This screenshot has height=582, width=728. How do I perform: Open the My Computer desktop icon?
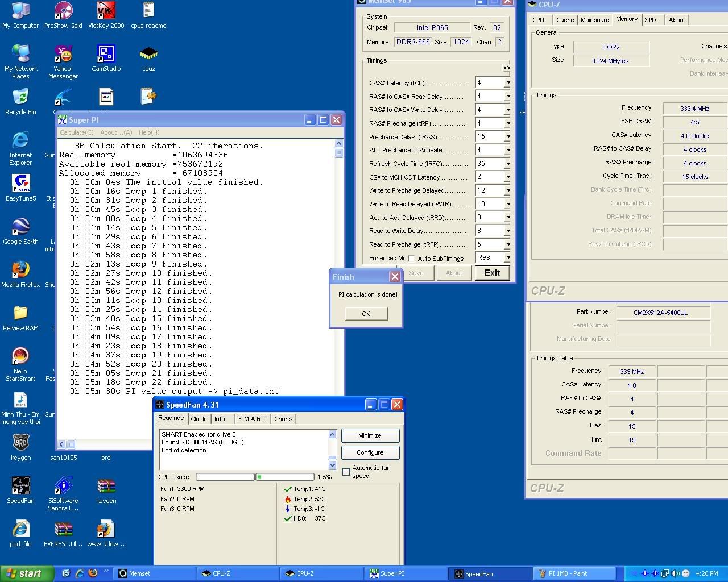[x=20, y=15]
